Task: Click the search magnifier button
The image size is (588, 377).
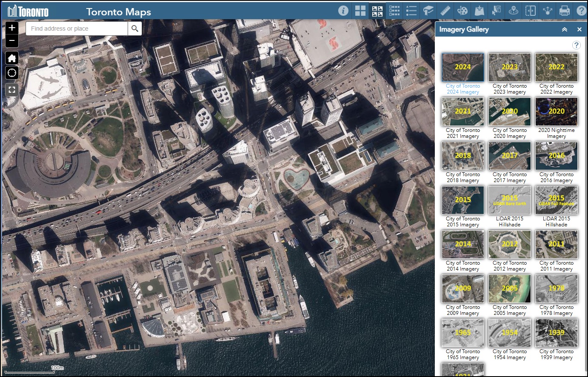Action: (135, 29)
